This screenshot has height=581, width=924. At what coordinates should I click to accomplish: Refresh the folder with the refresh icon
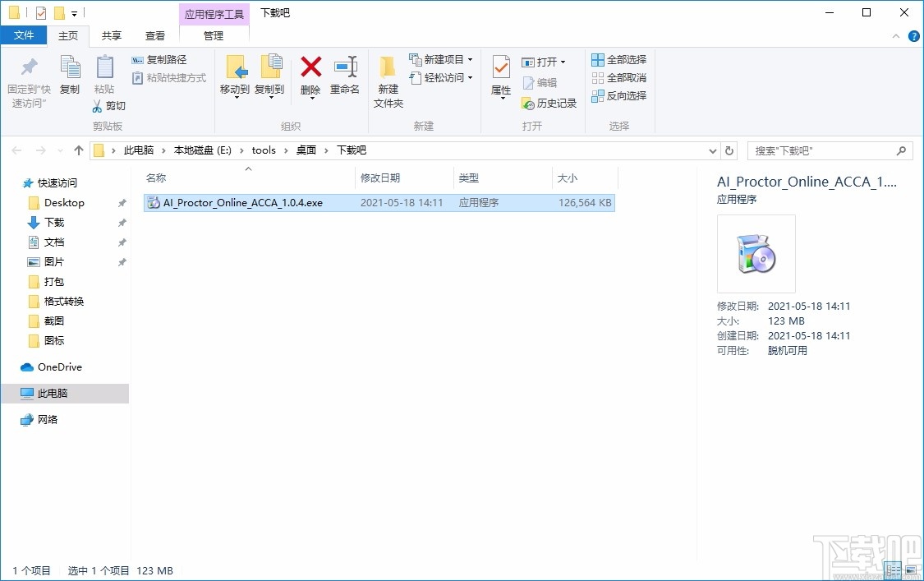[729, 150]
